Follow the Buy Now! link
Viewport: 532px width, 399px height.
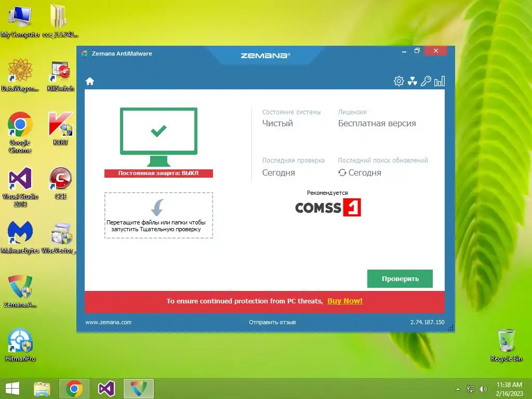click(345, 301)
